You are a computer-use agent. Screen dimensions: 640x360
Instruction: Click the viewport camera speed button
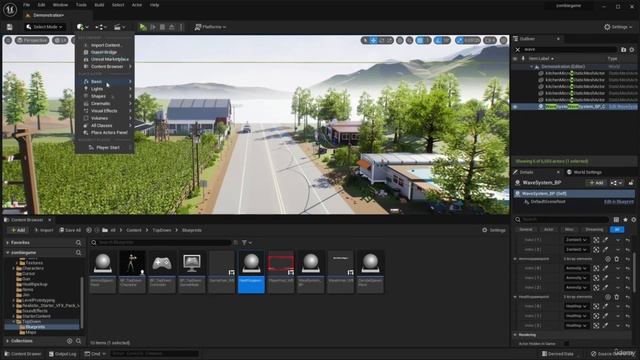point(490,40)
